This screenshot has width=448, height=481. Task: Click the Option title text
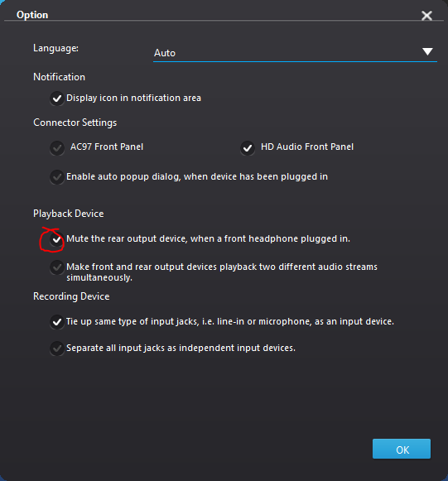point(32,15)
